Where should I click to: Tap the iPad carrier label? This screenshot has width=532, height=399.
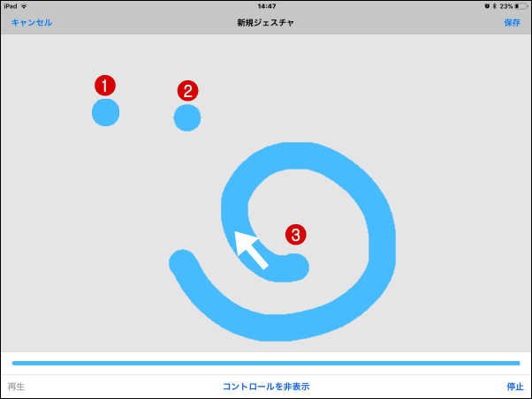[11, 6]
